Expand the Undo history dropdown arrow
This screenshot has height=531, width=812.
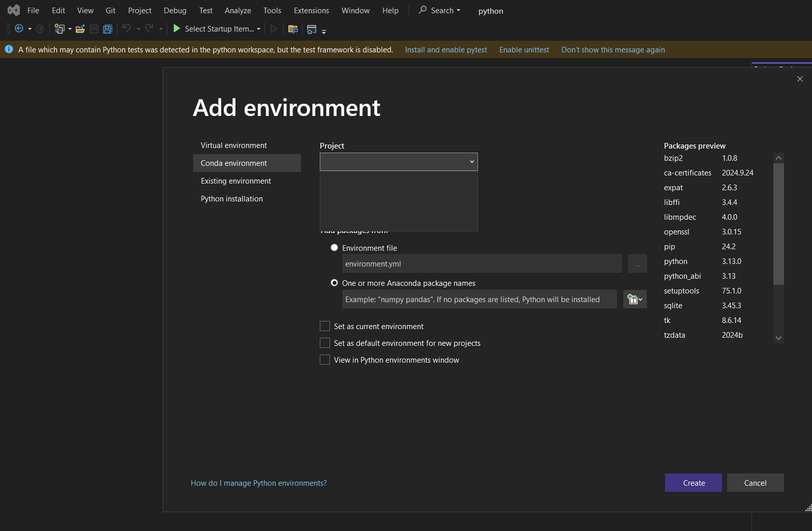pyautogui.click(x=138, y=29)
